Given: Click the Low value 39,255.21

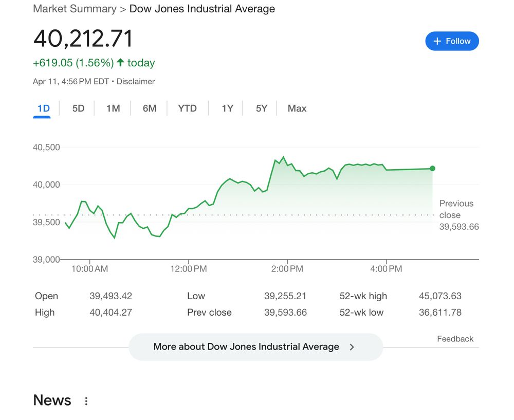Looking at the screenshot, I should pos(285,296).
